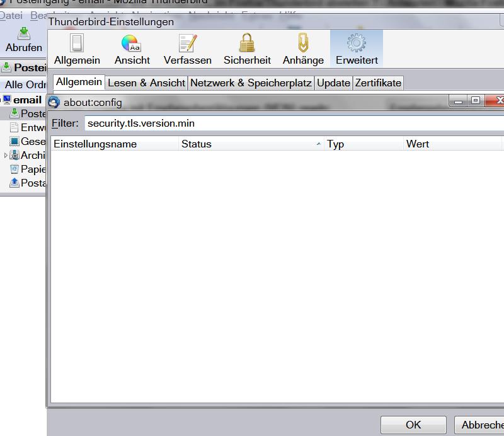
Task: Select the Postausgang outbox folder
Action: point(27,183)
